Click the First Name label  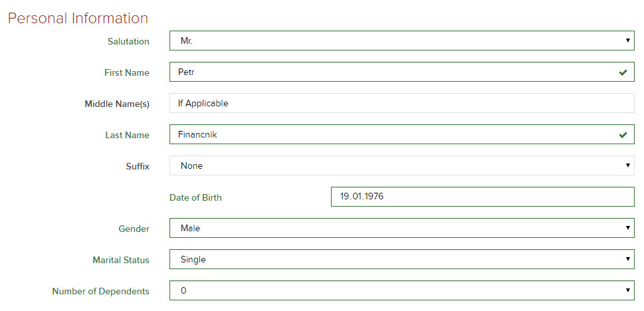click(126, 73)
